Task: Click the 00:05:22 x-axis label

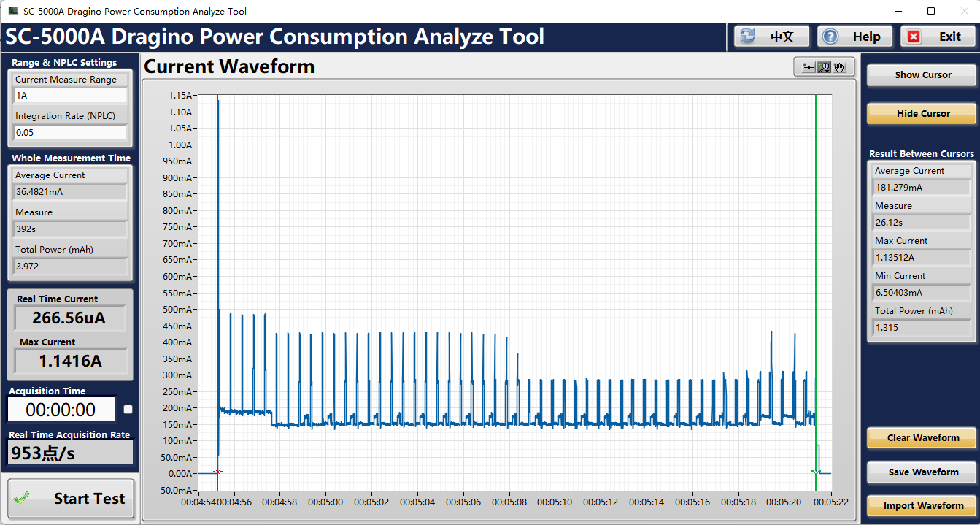Action: point(830,502)
